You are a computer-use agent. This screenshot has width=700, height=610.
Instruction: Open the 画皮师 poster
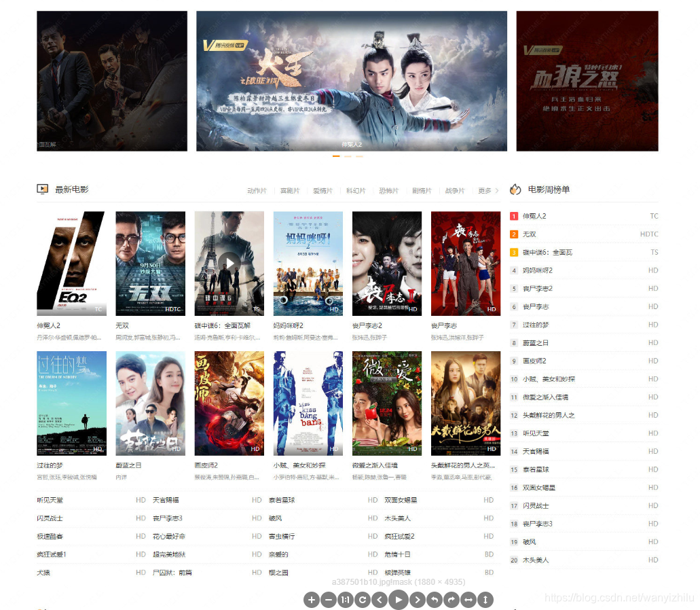(x=229, y=403)
